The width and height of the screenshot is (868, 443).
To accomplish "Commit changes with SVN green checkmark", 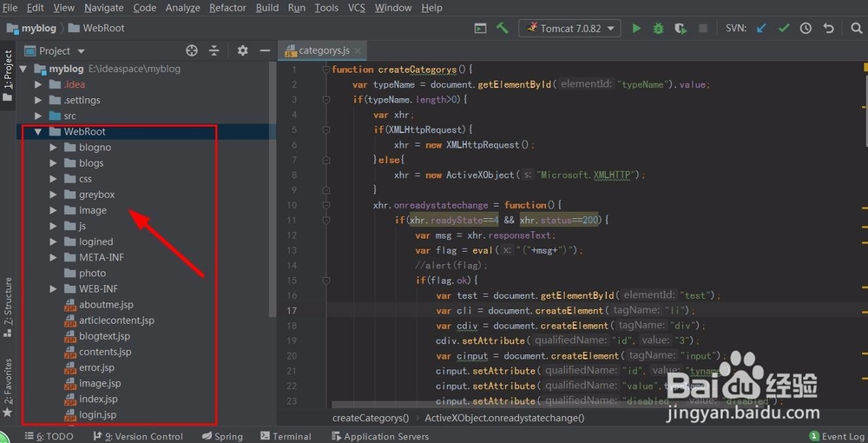I will (784, 29).
